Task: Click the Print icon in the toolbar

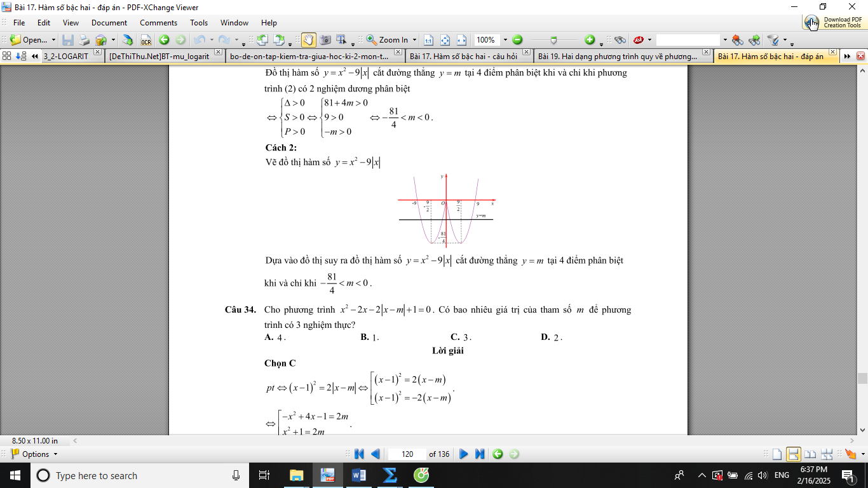Action: click(84, 40)
